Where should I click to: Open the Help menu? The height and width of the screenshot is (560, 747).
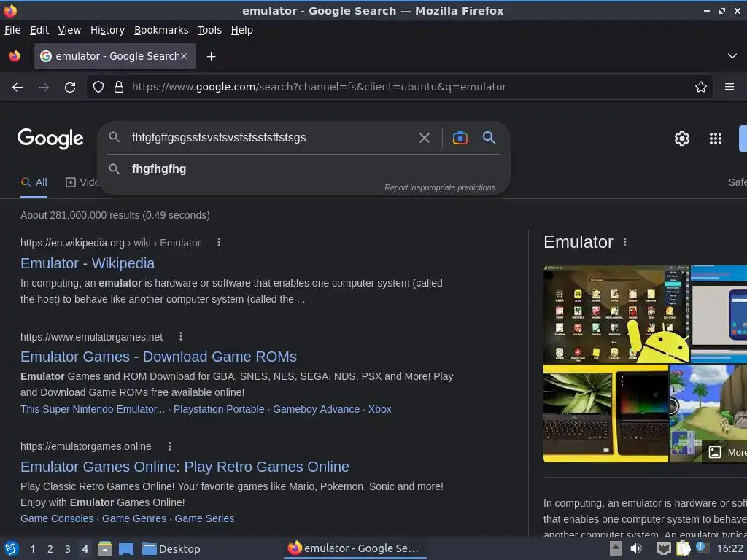point(242,30)
